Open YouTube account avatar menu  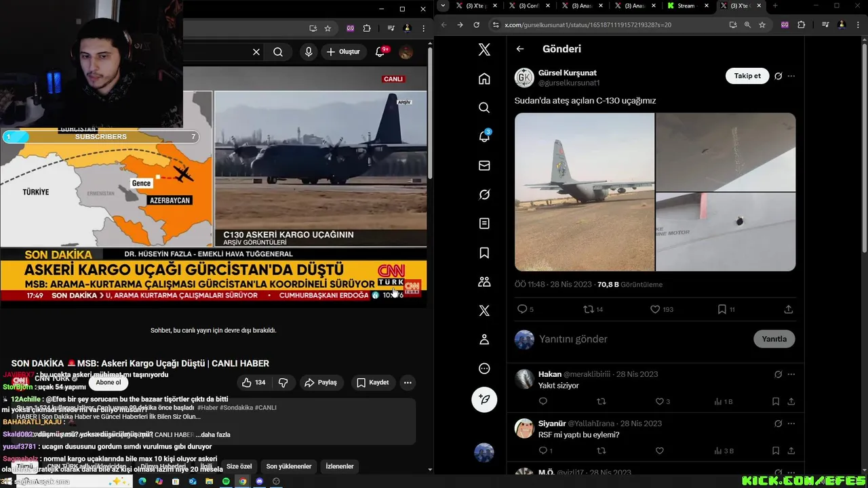[406, 52]
